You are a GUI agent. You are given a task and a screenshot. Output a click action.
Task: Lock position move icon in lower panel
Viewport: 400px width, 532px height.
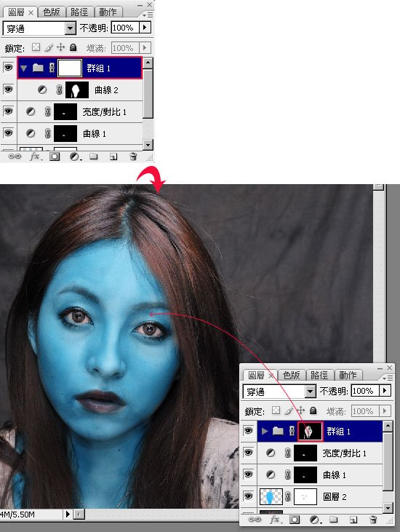tap(300, 410)
